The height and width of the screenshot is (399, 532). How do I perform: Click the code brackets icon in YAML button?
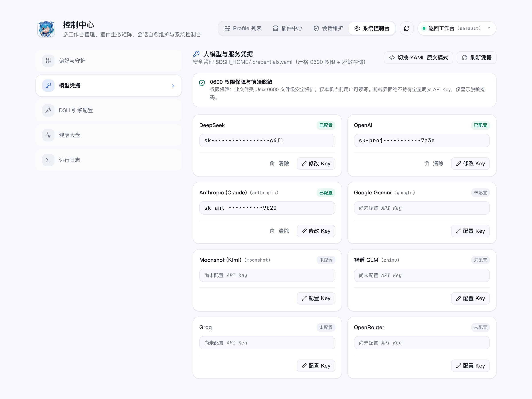pyautogui.click(x=392, y=58)
